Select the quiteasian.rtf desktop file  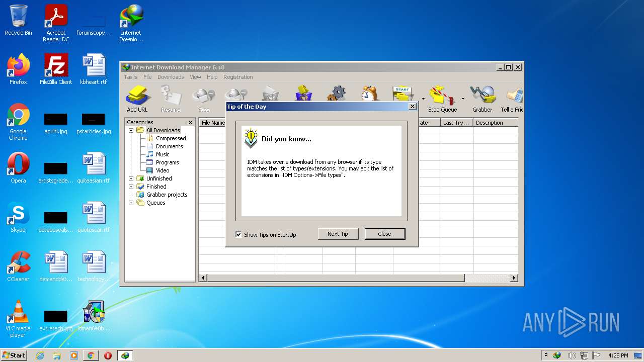tap(94, 168)
